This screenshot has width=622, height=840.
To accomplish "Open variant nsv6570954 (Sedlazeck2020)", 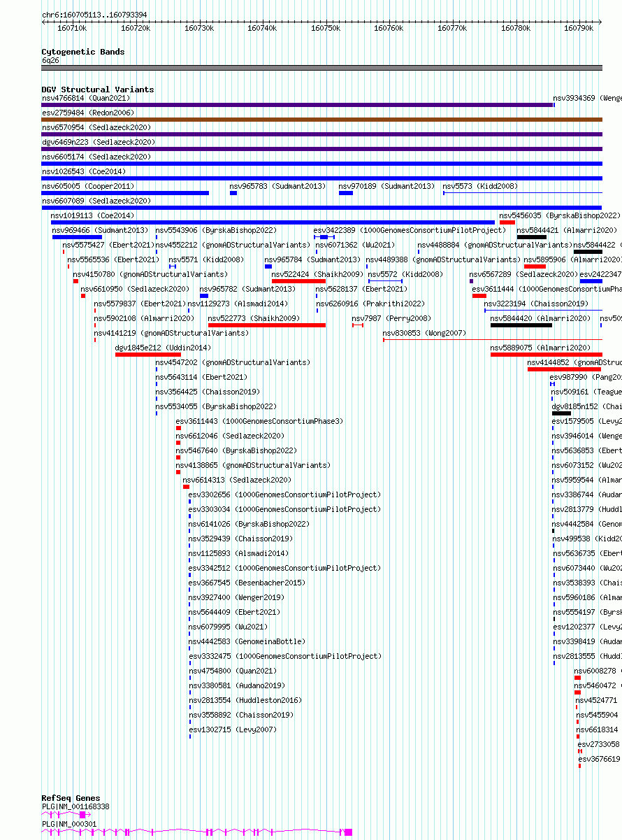I will (322, 134).
